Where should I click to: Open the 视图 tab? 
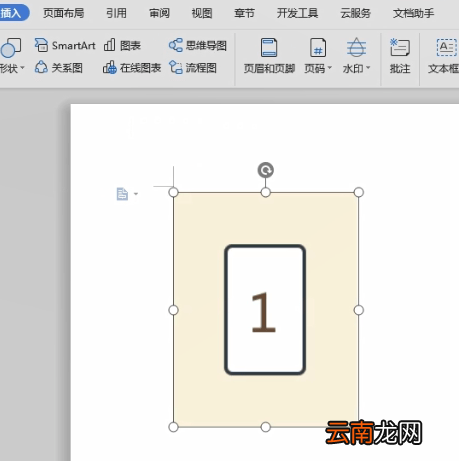tap(202, 13)
